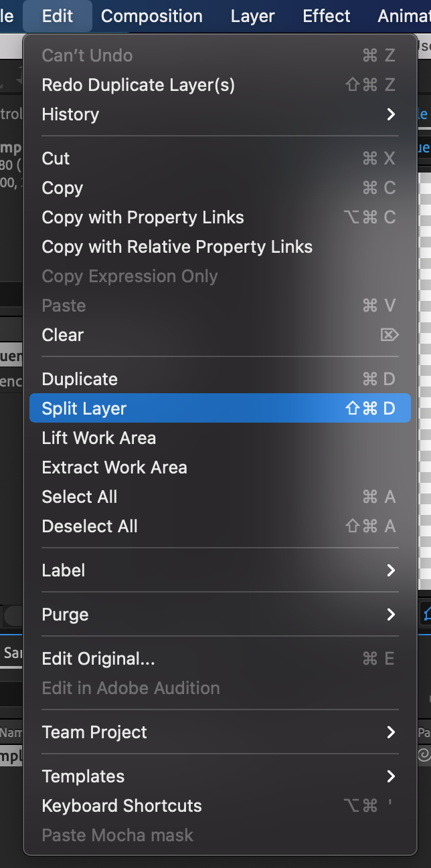This screenshot has width=431, height=868.
Task: Expand the History submenu
Action: pos(220,114)
